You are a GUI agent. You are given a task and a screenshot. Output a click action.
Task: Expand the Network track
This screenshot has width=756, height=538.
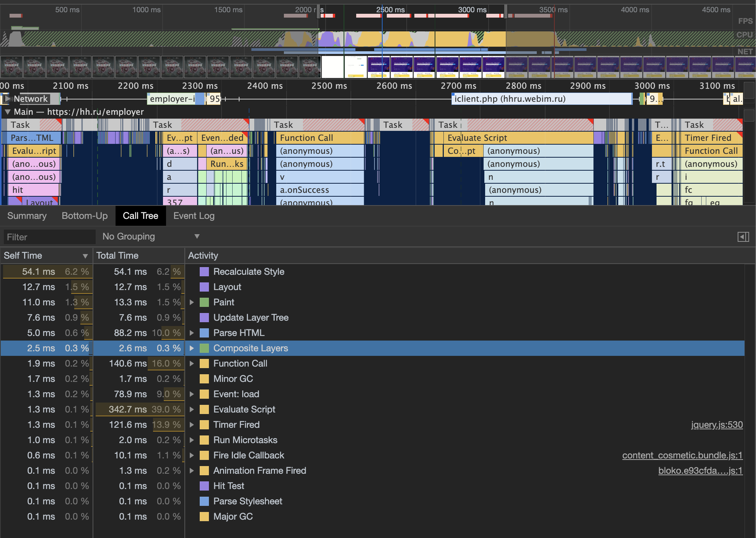(7, 99)
